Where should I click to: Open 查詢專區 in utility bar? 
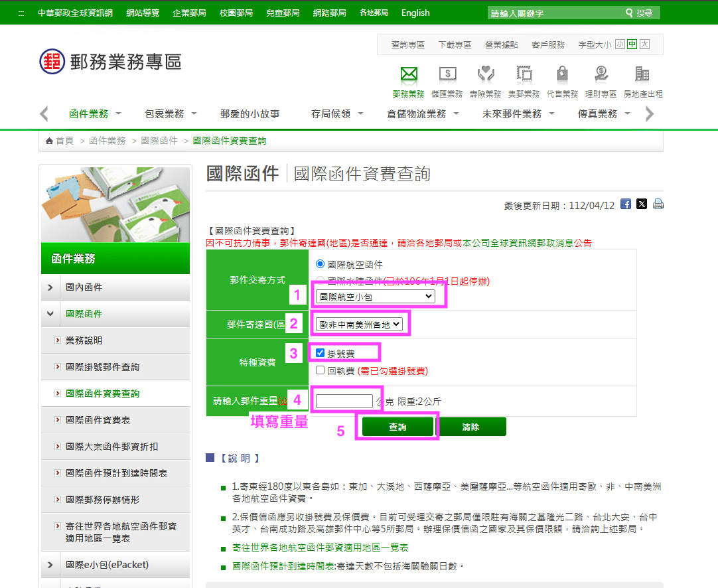coord(407,45)
